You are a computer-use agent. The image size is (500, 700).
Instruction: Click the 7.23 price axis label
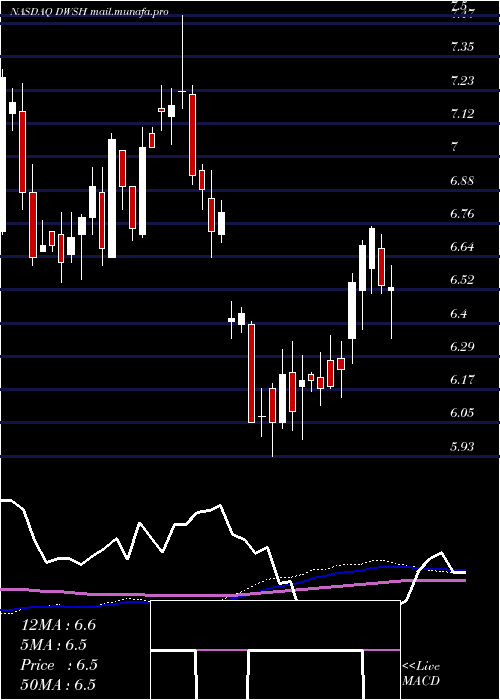tap(462, 81)
